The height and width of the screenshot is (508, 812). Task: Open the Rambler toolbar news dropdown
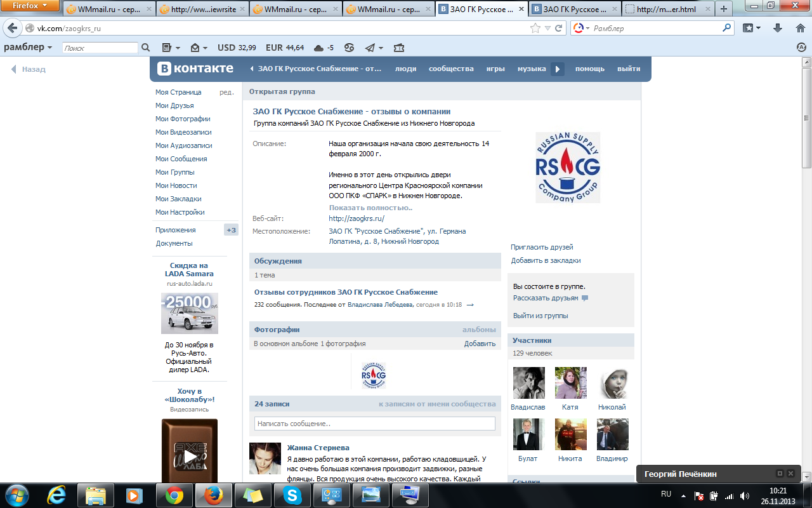(171, 48)
